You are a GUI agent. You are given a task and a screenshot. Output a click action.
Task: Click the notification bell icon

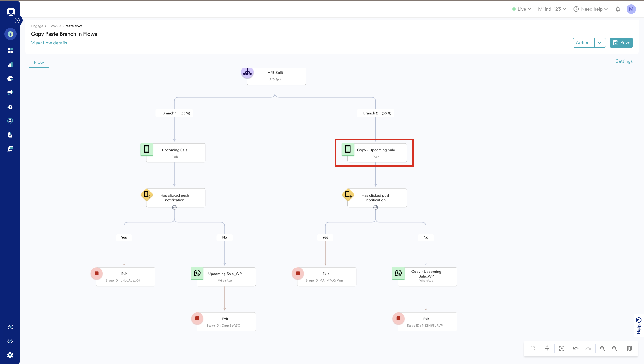(618, 9)
